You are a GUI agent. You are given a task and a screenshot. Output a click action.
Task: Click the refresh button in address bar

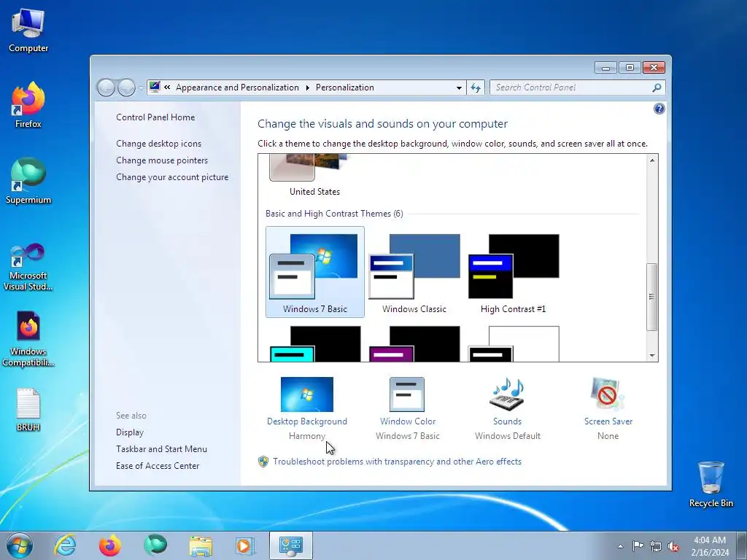476,87
